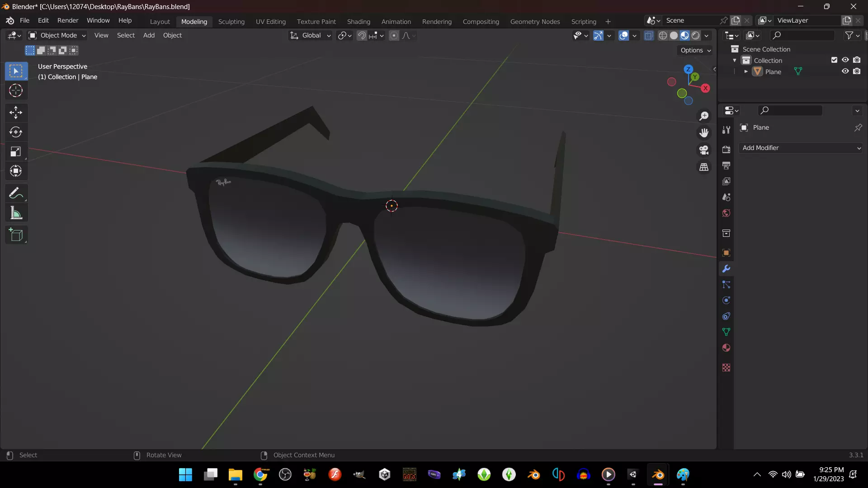This screenshot has width=868, height=488.
Task: Switch to solid viewport shading
Action: pyautogui.click(x=674, y=36)
